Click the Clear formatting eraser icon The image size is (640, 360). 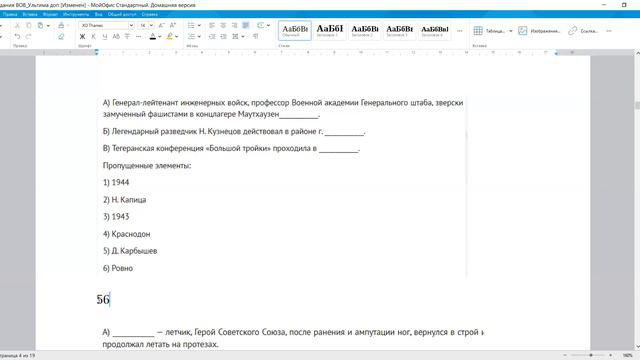(x=61, y=36)
